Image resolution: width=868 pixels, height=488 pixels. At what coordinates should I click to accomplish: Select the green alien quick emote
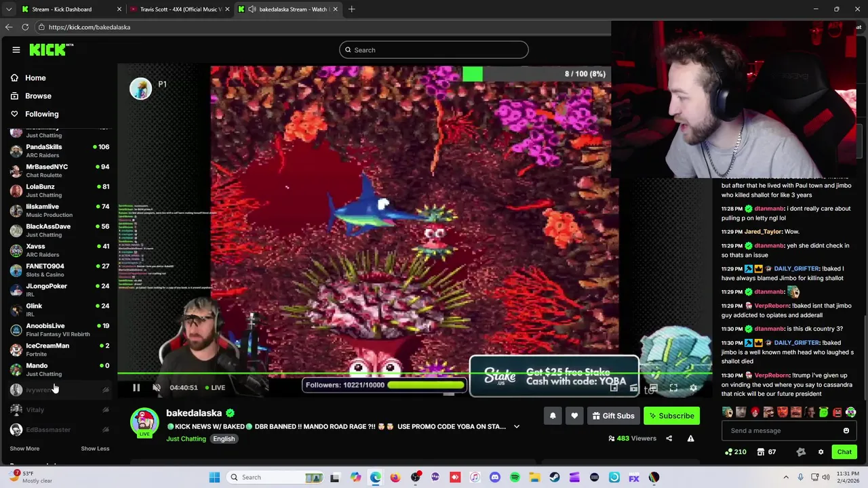(x=823, y=412)
